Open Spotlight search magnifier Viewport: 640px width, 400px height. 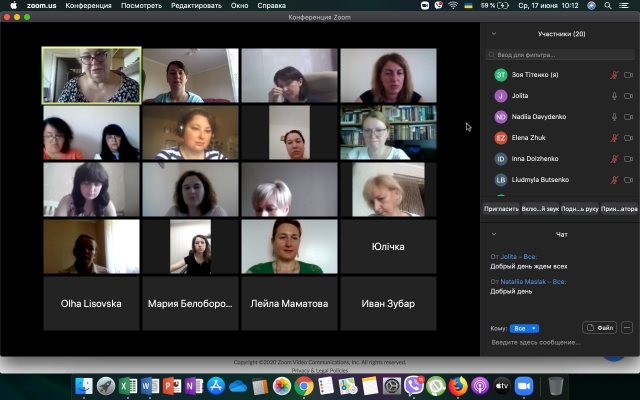pyautogui.click(x=608, y=6)
